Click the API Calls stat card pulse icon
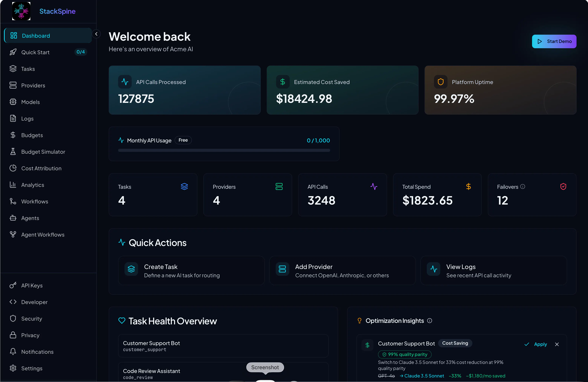This screenshot has height=382, width=588. point(373,186)
